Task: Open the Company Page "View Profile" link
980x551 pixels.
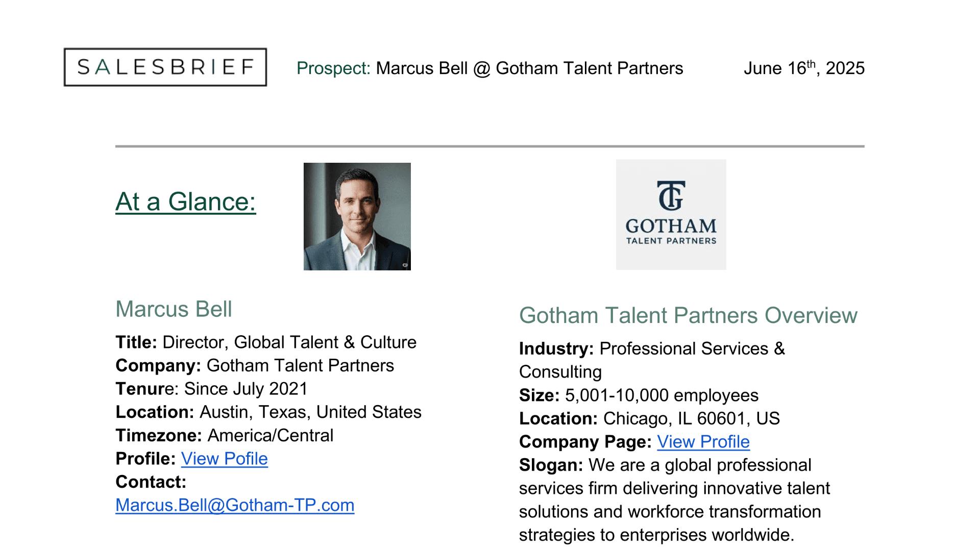Action: (703, 442)
